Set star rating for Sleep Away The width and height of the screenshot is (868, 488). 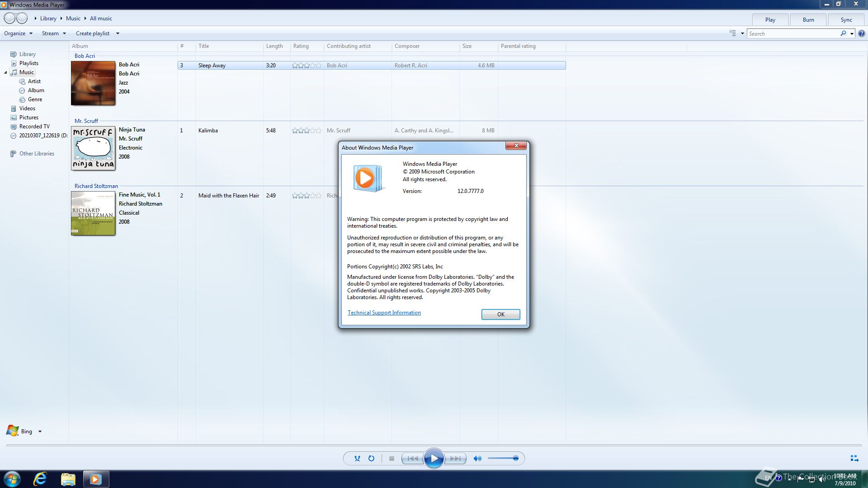click(307, 66)
